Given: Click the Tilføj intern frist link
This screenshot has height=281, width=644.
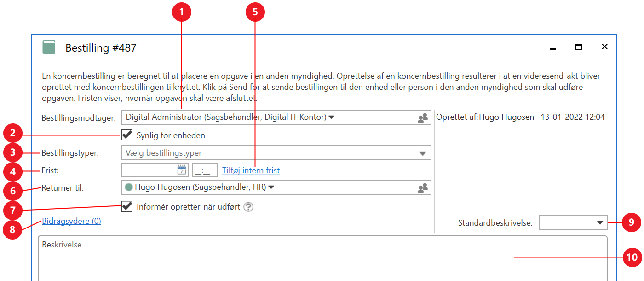Looking at the screenshot, I should (x=251, y=170).
